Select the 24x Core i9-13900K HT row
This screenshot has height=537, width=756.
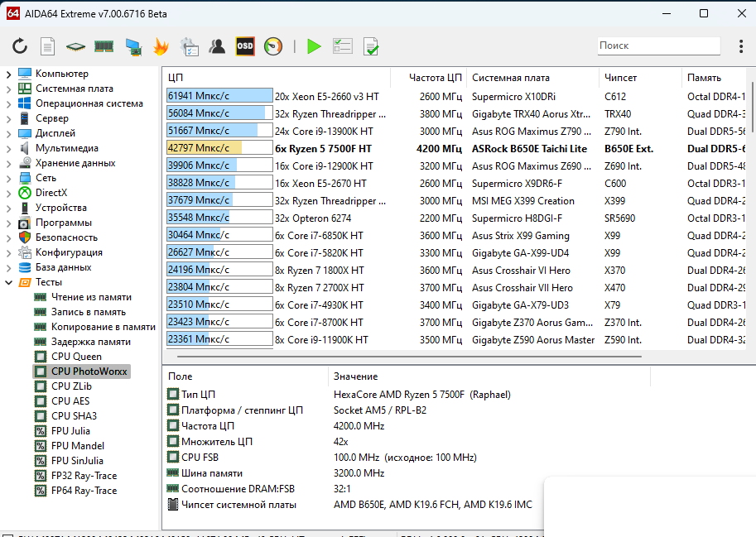455,131
